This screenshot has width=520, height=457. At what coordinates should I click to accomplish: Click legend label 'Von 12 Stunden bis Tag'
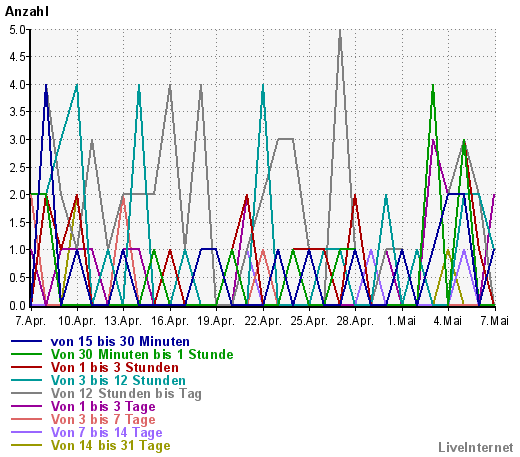[126, 394]
